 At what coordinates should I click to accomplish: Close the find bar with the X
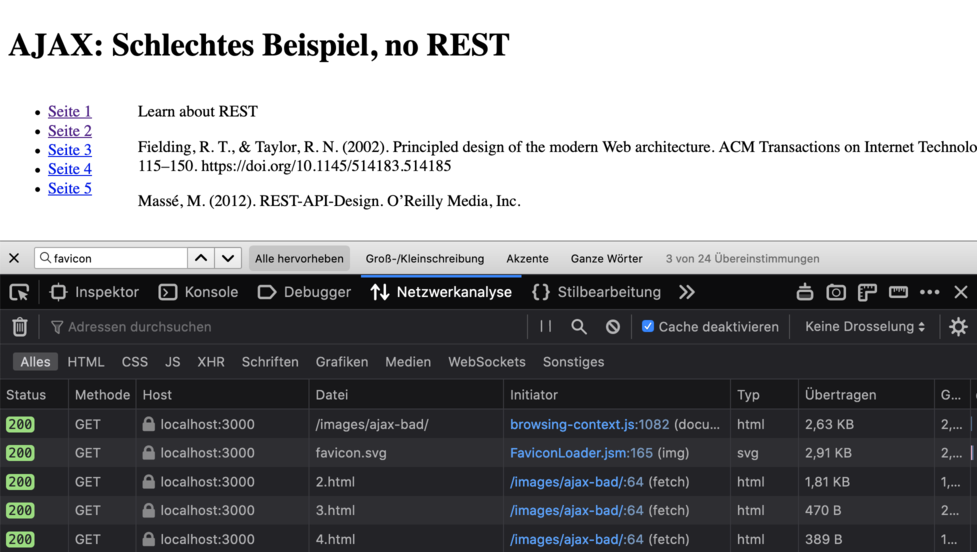coord(14,258)
